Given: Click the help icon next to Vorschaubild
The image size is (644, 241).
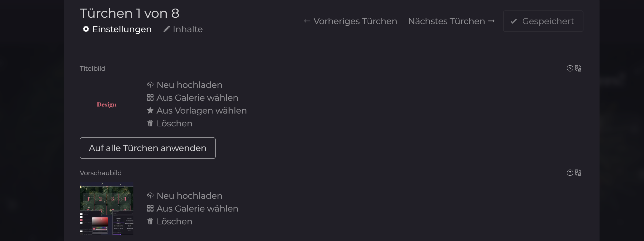Looking at the screenshot, I should coord(570,173).
